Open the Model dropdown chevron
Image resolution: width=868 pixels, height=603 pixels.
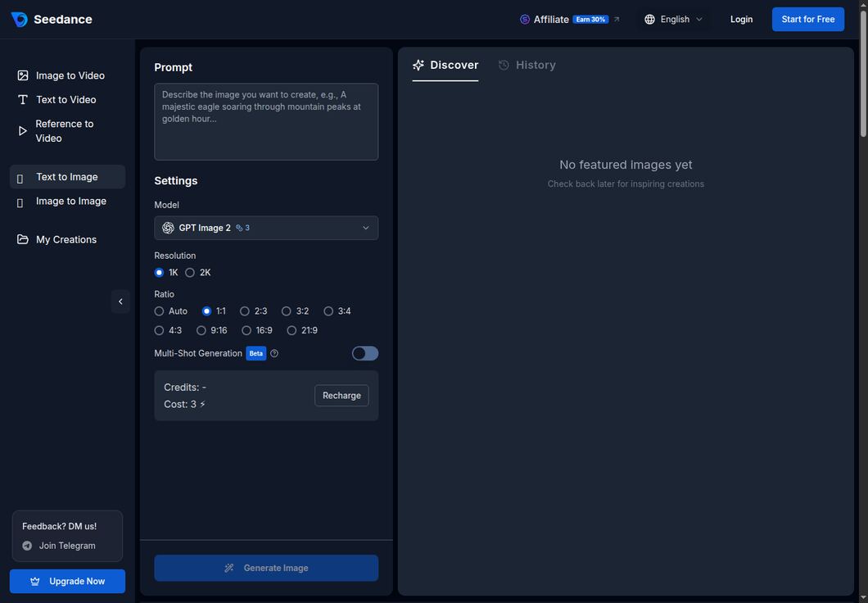366,228
